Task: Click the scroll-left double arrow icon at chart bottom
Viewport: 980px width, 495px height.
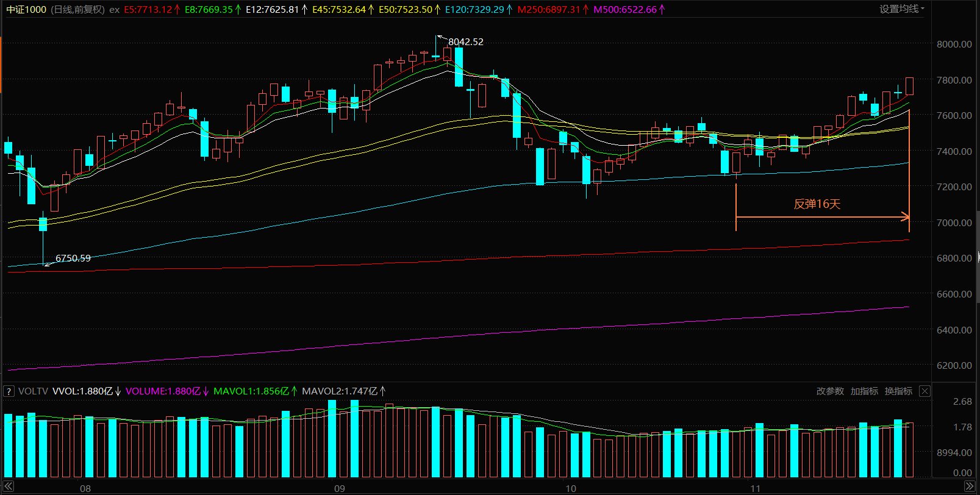Action: 9,486
